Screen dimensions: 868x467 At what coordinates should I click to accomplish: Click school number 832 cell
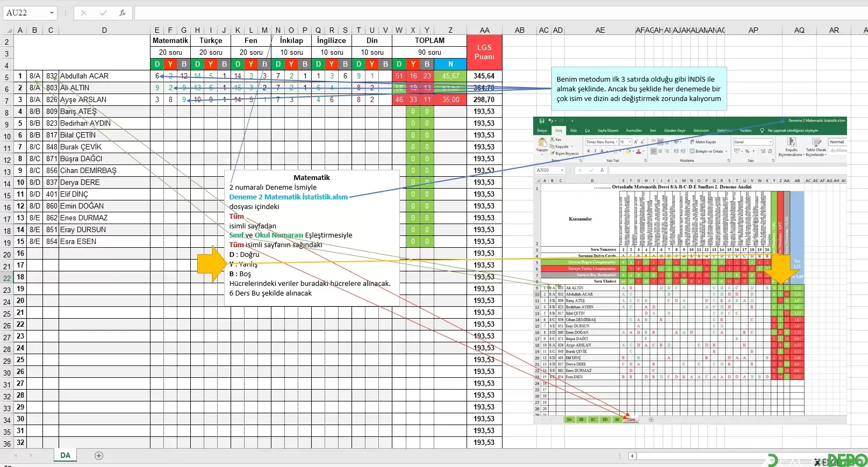(x=51, y=76)
